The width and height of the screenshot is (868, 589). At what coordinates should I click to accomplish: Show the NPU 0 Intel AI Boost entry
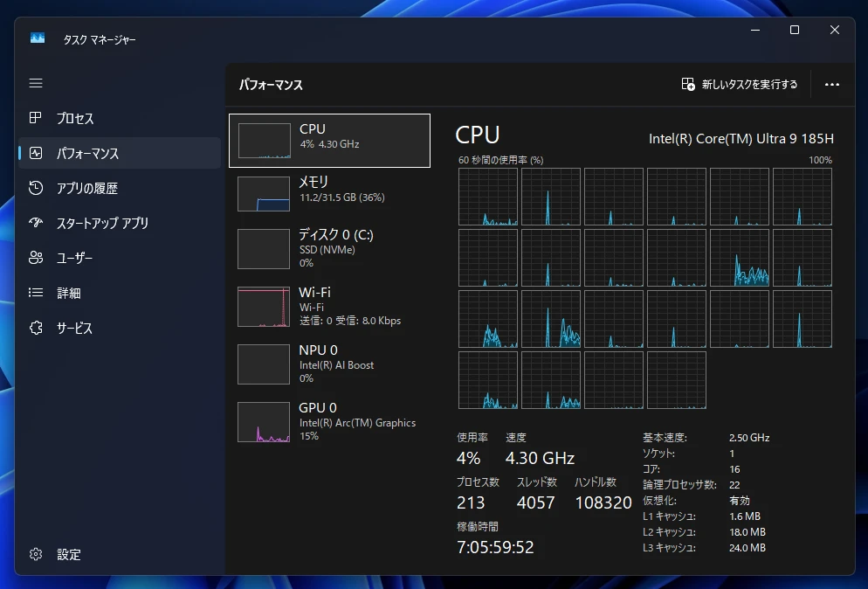point(329,364)
